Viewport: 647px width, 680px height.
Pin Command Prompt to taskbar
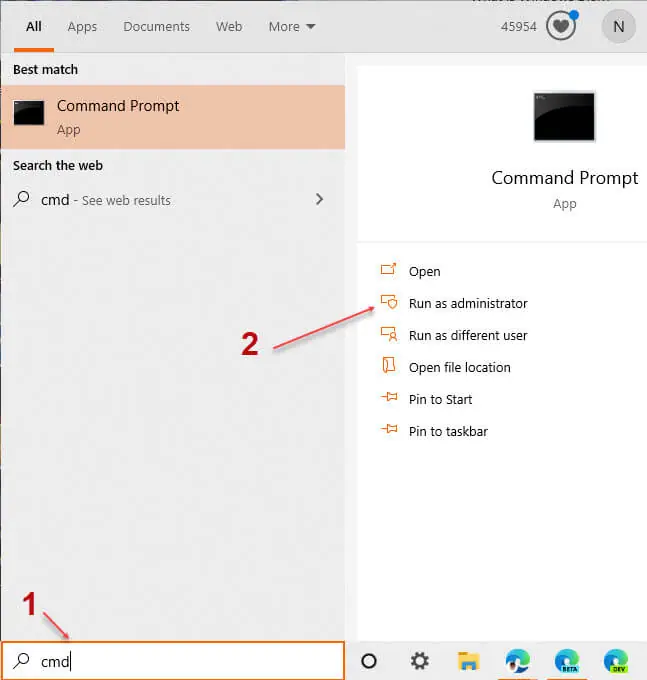click(x=448, y=432)
